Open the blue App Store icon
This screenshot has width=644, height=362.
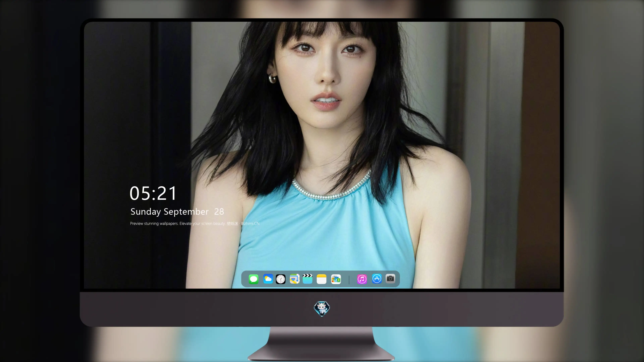point(377,279)
